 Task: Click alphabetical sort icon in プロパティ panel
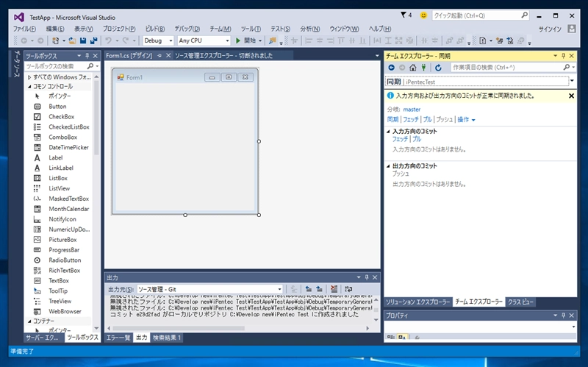pos(401,337)
